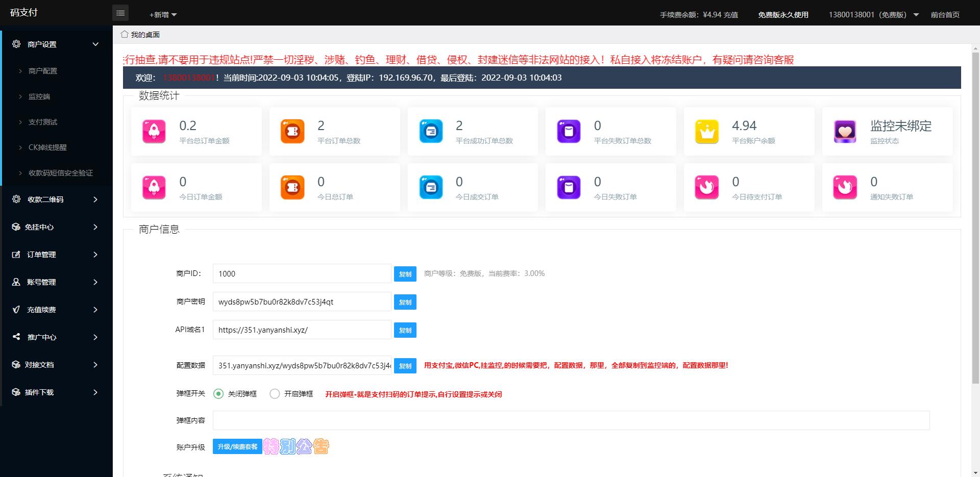Copy the 商户密钥 with 复制 button
Viewport: 980px width, 477px height.
point(405,302)
